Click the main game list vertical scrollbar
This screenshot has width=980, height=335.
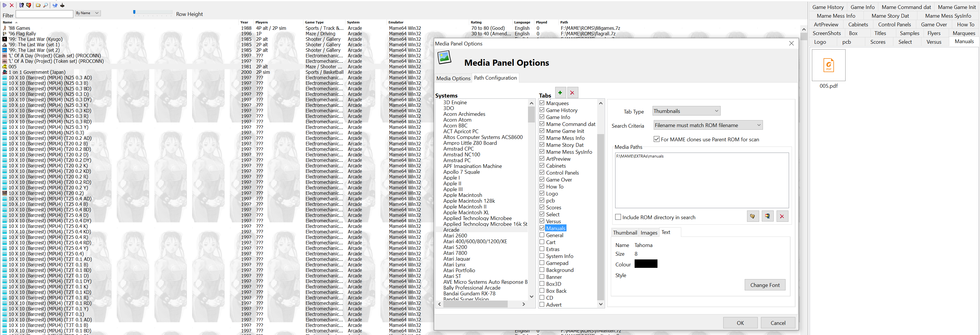point(804,36)
